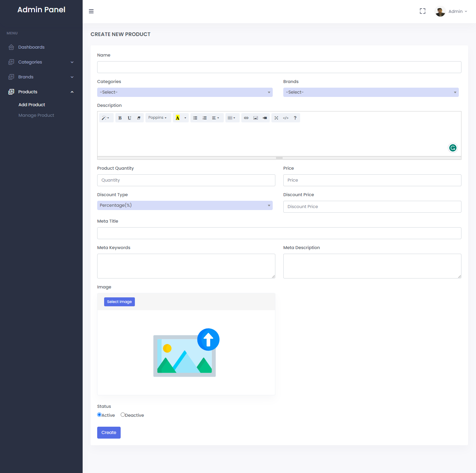This screenshot has height=473, width=476.
Task: Click the Meta Description textarea
Action: (x=372, y=266)
